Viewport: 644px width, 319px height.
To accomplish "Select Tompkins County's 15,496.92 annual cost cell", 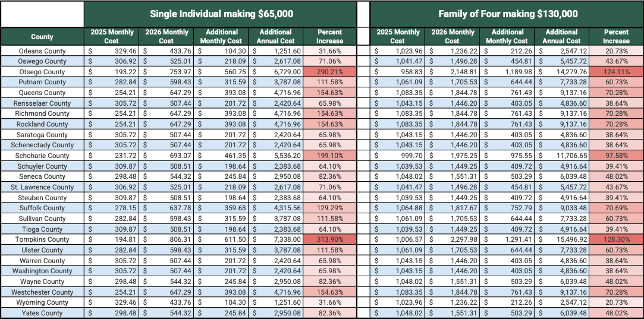I will click(x=561, y=239).
